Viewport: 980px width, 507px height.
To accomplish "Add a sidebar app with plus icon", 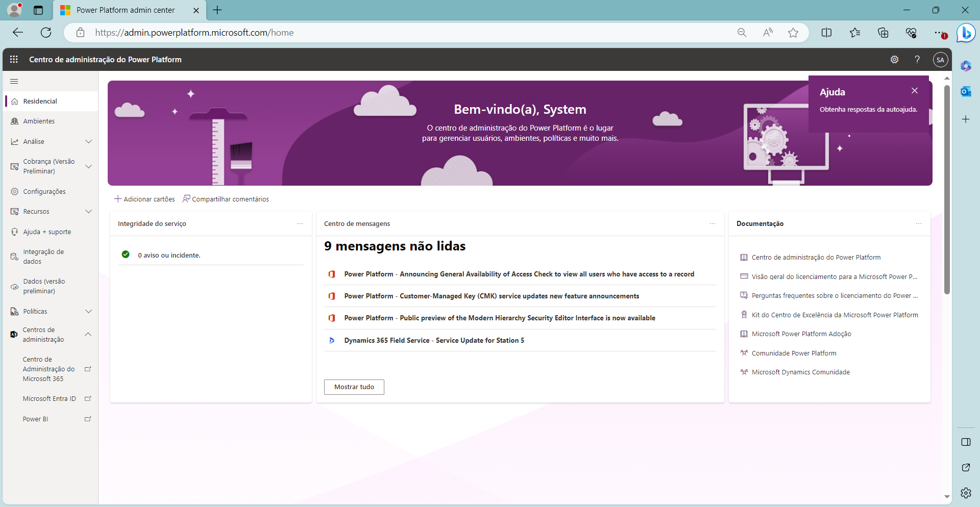I will click(966, 119).
